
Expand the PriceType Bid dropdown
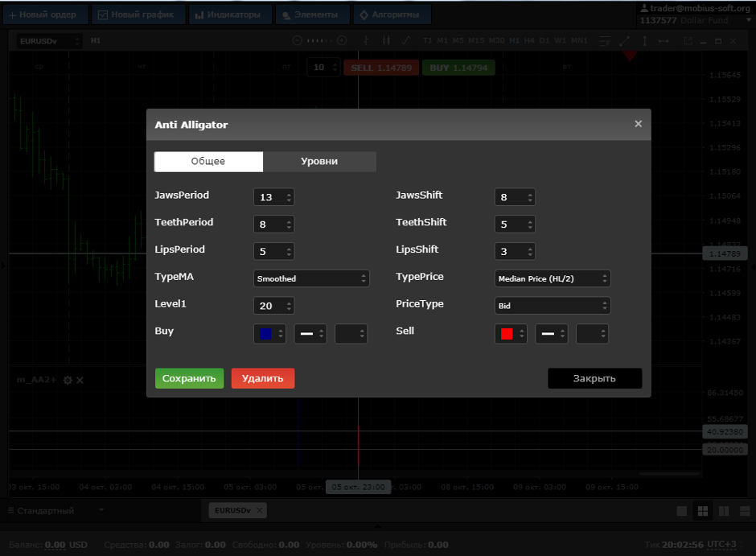point(552,306)
